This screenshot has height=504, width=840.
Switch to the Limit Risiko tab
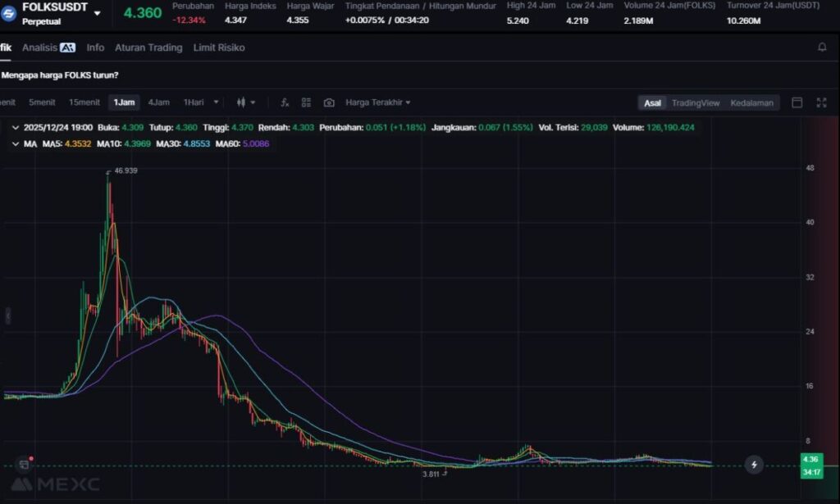point(219,48)
